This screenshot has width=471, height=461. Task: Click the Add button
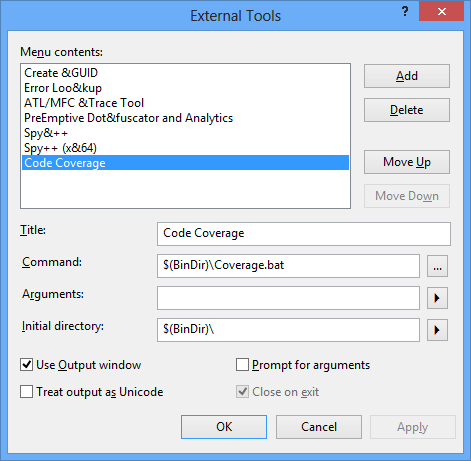pos(407,76)
